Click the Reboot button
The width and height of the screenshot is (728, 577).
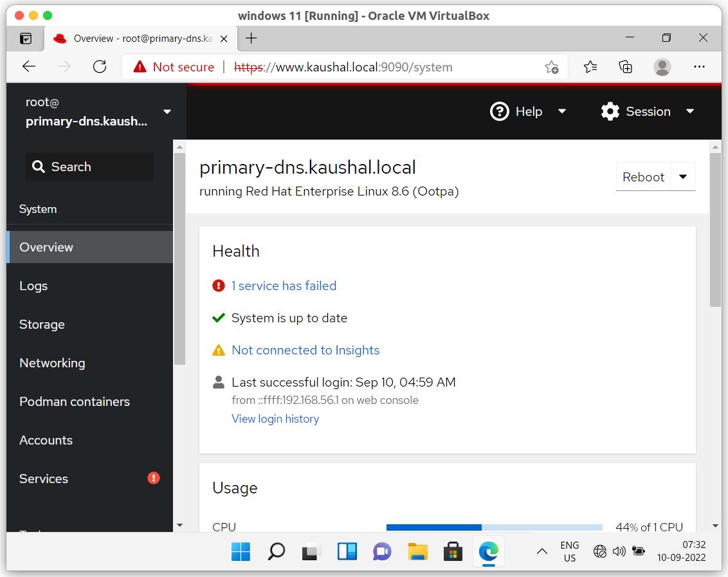pos(643,176)
